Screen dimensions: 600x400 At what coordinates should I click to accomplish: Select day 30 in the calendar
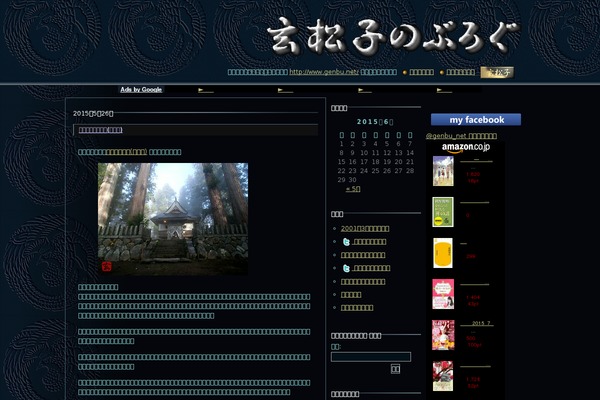(353, 180)
